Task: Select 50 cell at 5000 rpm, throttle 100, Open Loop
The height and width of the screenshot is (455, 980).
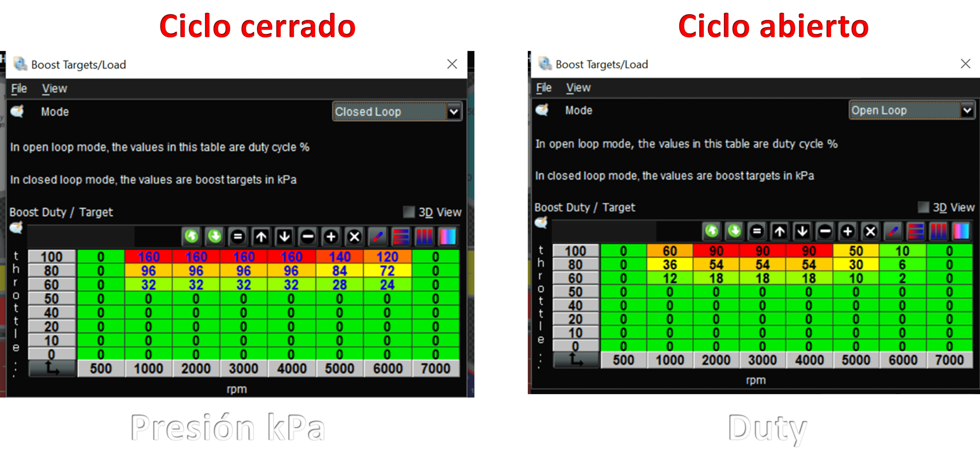Action: point(856,251)
